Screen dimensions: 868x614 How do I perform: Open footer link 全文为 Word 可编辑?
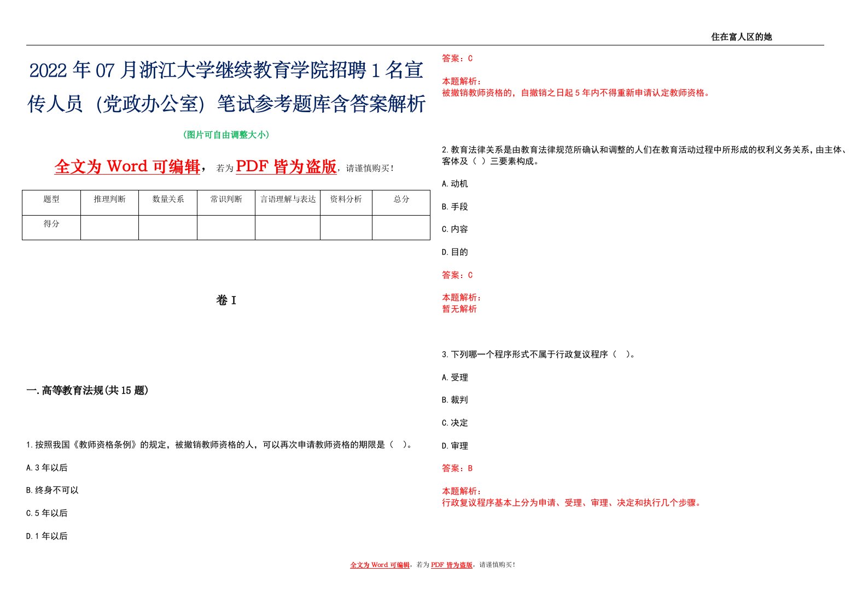380,565
